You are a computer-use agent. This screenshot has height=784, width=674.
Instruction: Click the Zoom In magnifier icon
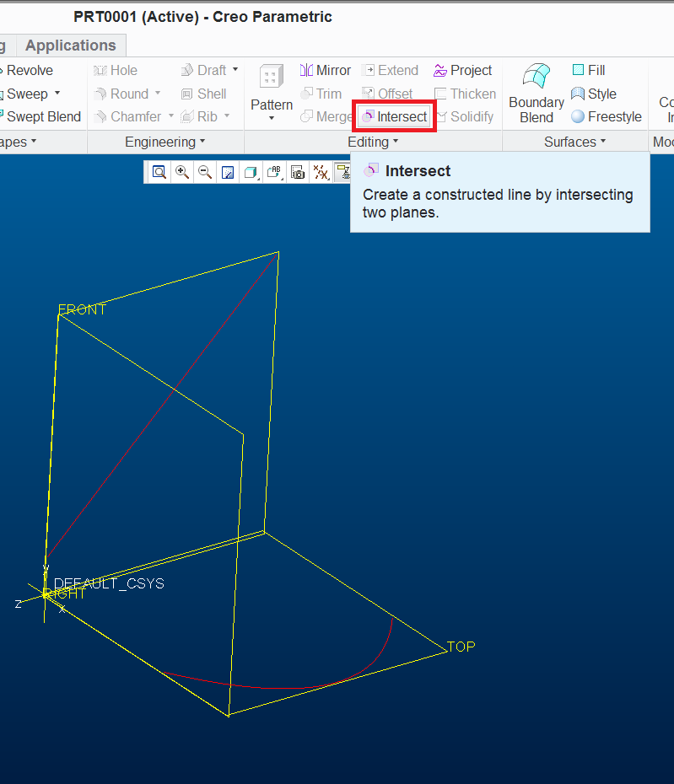pos(181,173)
